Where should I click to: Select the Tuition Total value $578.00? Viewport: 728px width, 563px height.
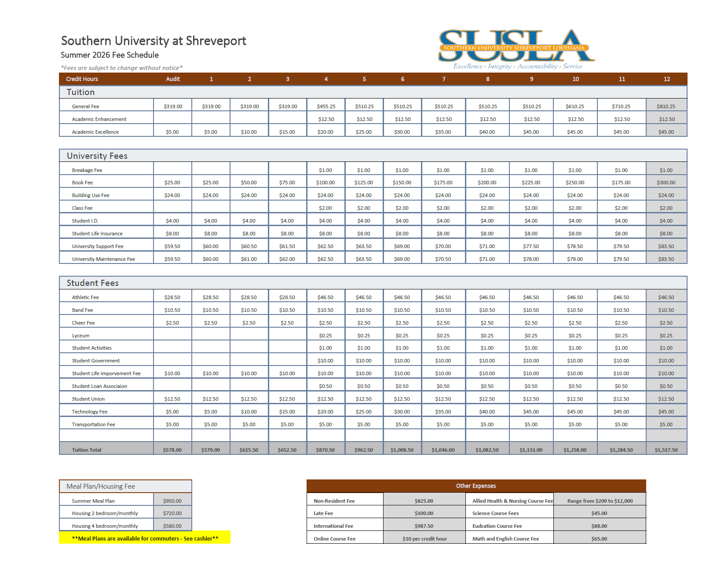172,450
